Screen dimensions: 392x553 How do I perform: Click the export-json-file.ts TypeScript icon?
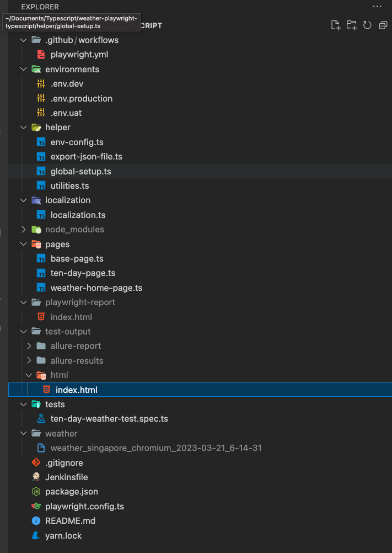tap(41, 157)
